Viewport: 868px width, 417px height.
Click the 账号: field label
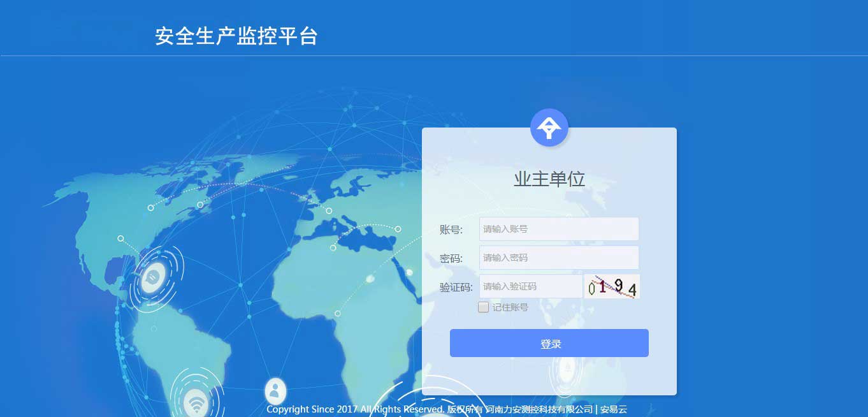point(451,230)
